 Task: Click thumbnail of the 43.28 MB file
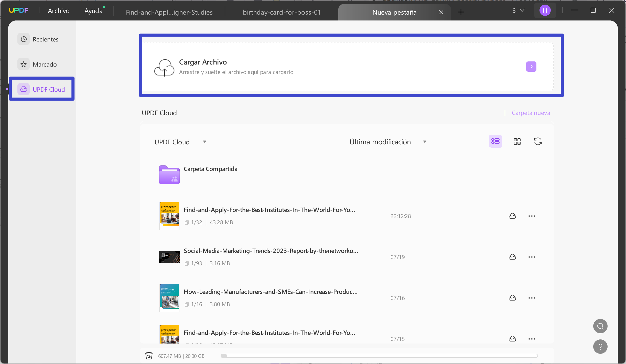click(x=169, y=216)
